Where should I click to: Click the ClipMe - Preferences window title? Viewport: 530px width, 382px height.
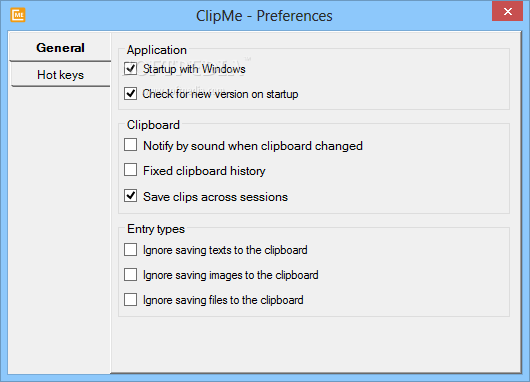coord(264,16)
